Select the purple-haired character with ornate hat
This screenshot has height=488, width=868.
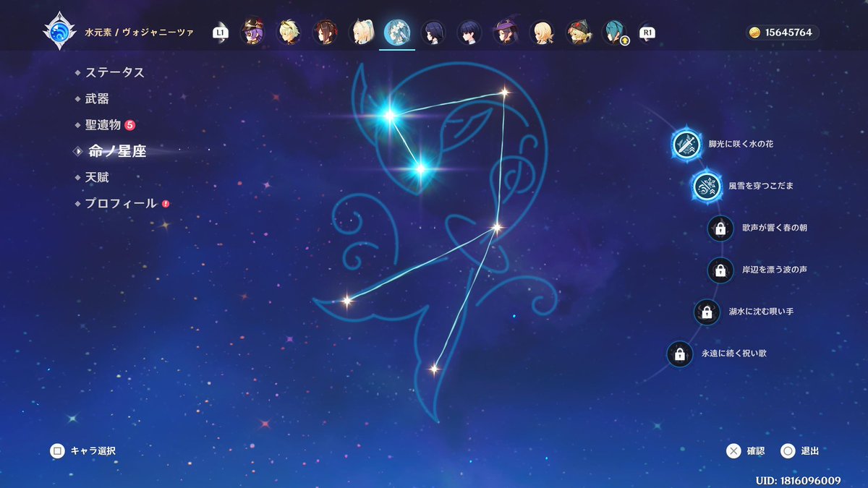click(252, 32)
